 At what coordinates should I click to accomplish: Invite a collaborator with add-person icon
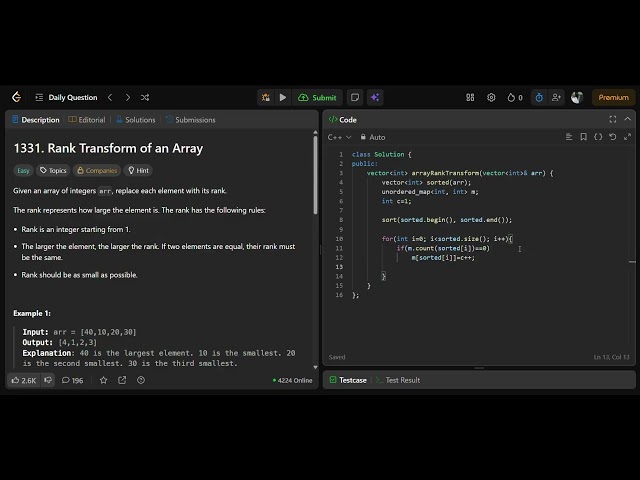tap(556, 97)
